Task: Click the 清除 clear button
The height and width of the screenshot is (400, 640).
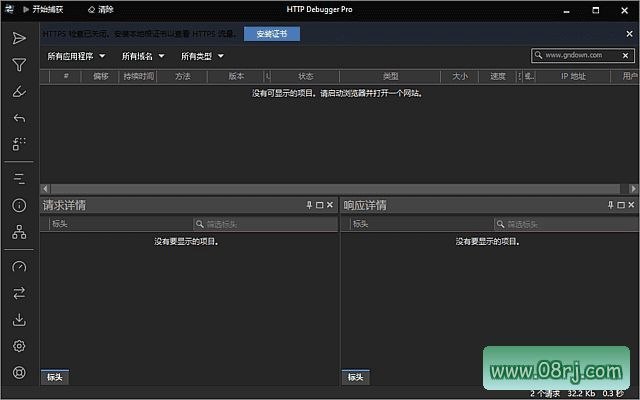Action: [101, 9]
